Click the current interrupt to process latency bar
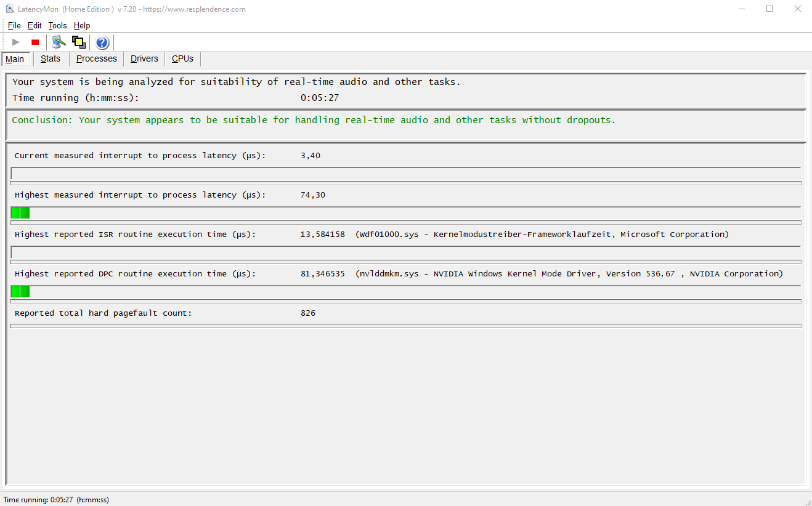Image resolution: width=812 pixels, height=506 pixels. tap(406, 174)
